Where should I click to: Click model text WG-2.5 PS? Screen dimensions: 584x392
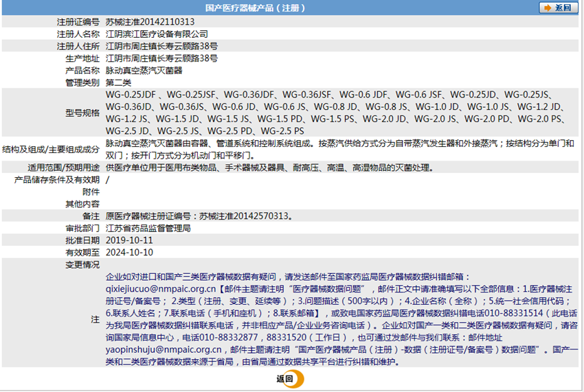point(282,131)
